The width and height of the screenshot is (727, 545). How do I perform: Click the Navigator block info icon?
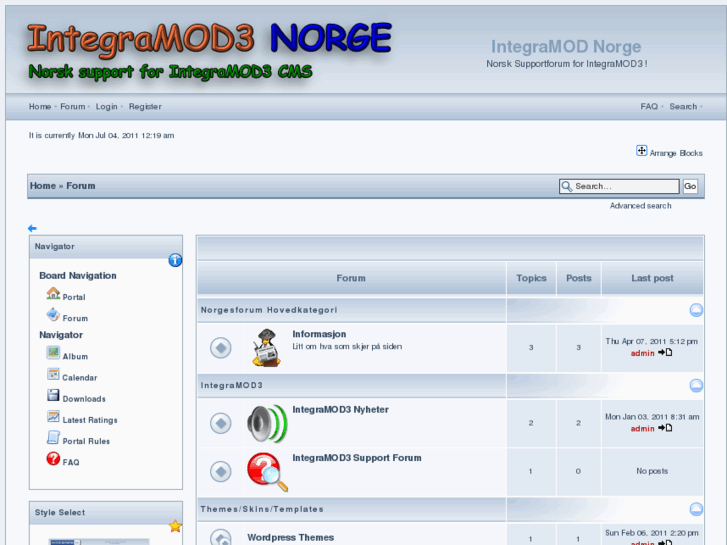pyautogui.click(x=175, y=260)
